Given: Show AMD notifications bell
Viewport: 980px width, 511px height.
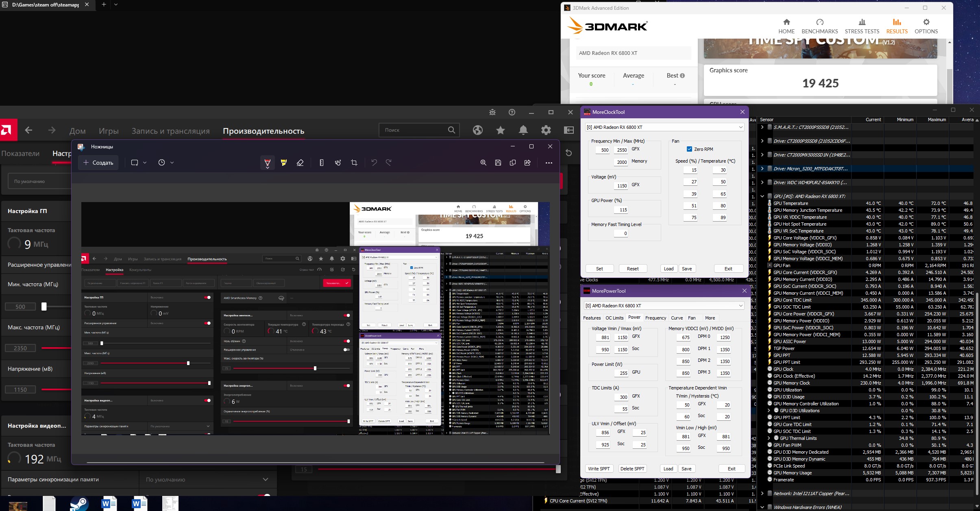Looking at the screenshot, I should 523,130.
